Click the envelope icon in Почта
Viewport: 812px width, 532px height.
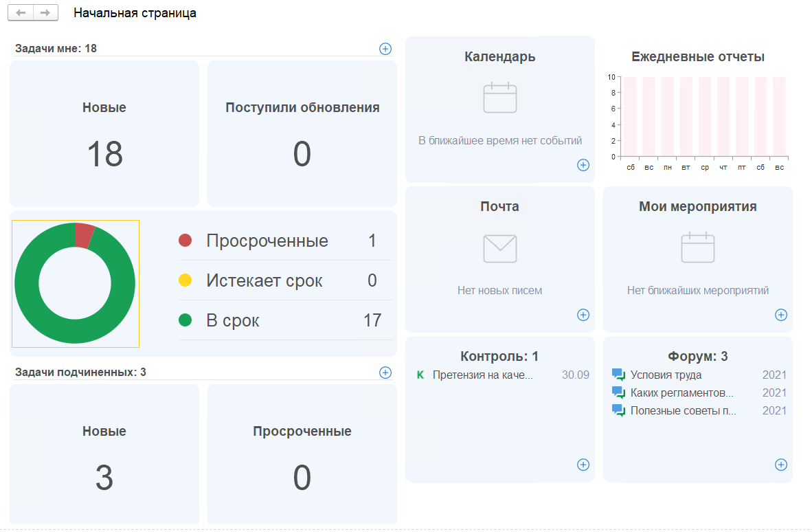pos(499,249)
